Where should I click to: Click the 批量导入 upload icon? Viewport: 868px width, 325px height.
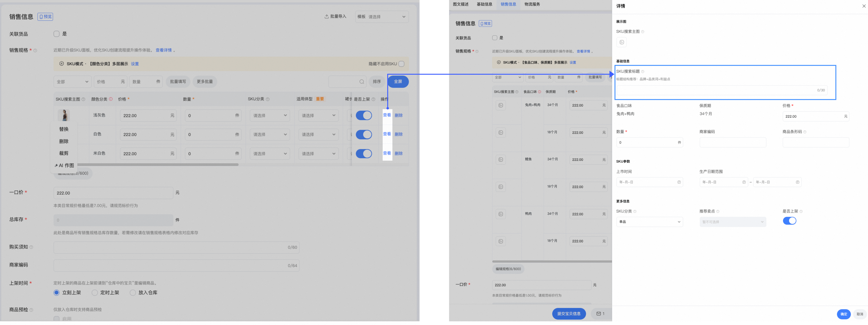(326, 16)
